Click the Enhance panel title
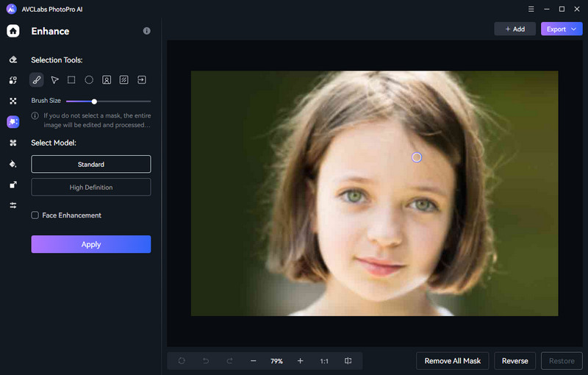The width and height of the screenshot is (588, 375). [x=50, y=31]
